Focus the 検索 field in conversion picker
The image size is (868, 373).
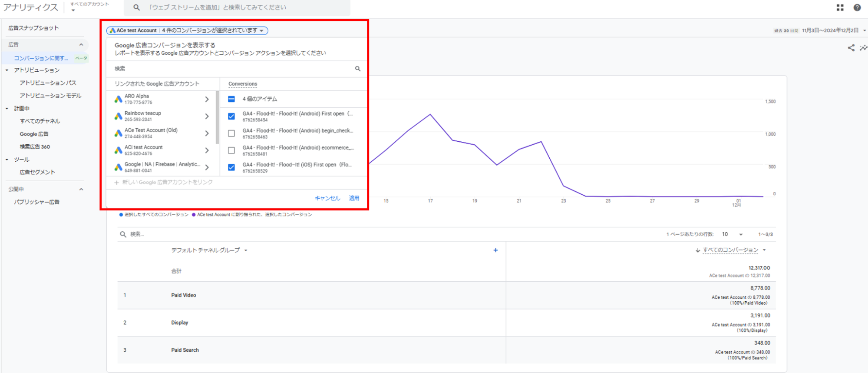(x=238, y=69)
